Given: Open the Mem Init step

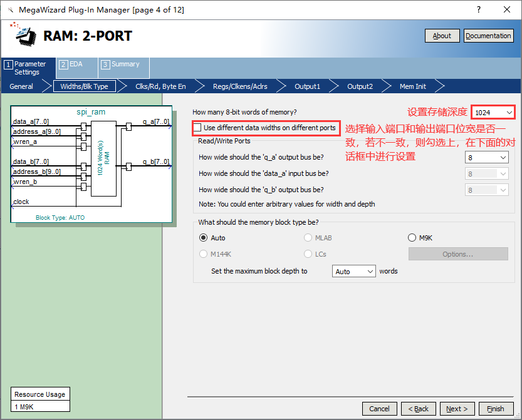Looking at the screenshot, I should point(412,86).
